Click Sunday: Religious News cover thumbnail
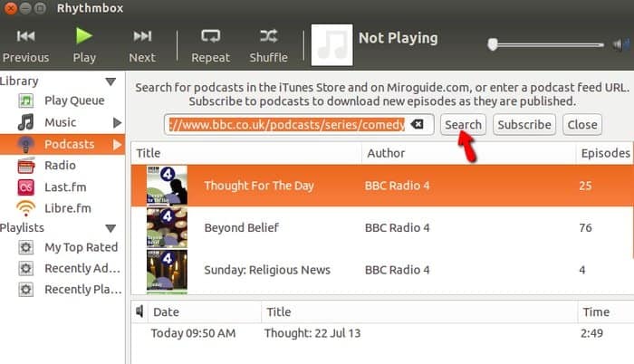 tap(167, 270)
